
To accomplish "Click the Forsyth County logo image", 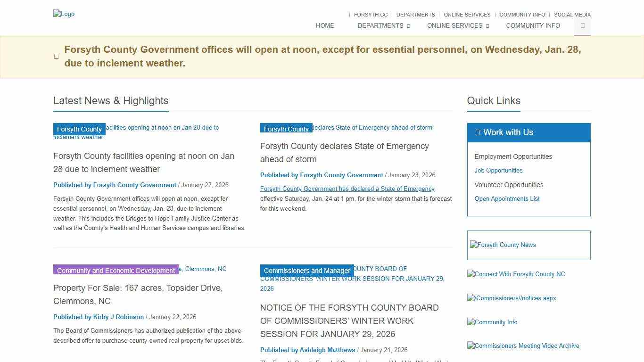I will point(64,14).
